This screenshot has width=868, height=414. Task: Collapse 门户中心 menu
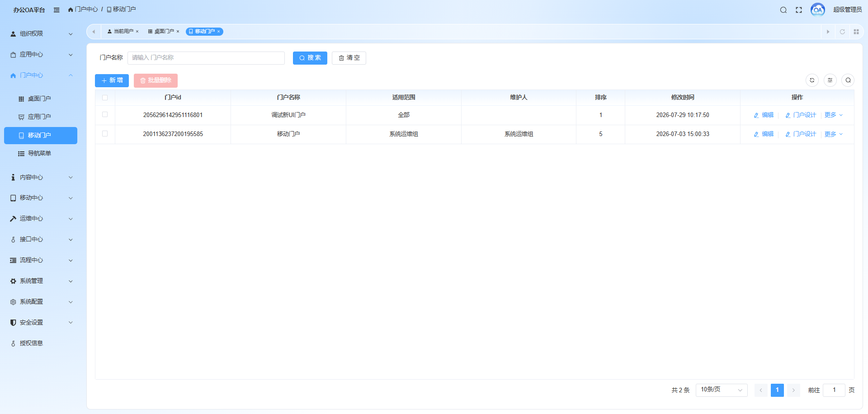41,75
